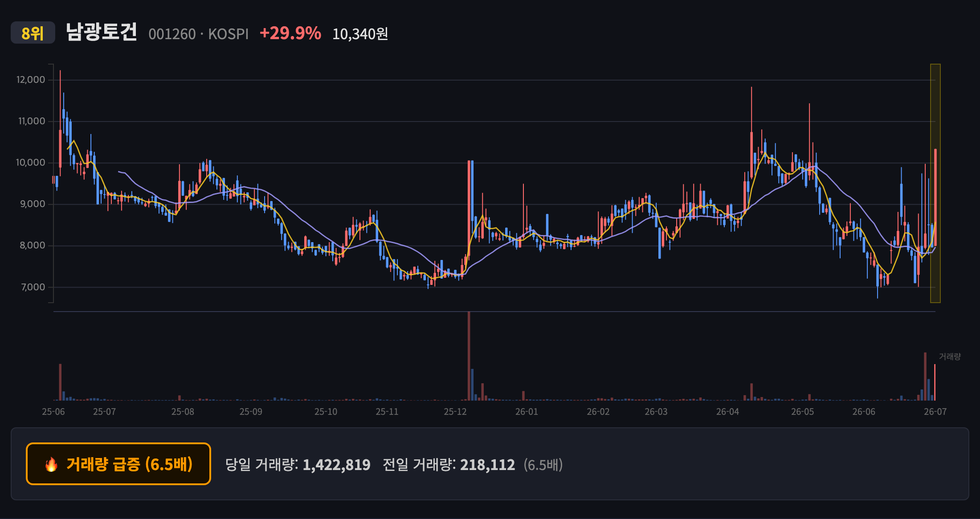The height and width of the screenshot is (519, 980).
Task: Click the 26-07 date axis label
Action: (x=935, y=412)
